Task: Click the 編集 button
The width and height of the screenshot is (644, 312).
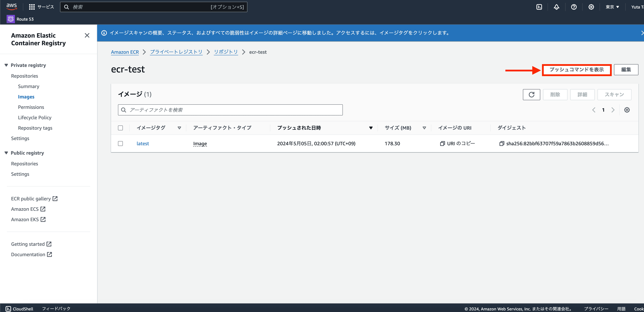Action: click(x=626, y=70)
